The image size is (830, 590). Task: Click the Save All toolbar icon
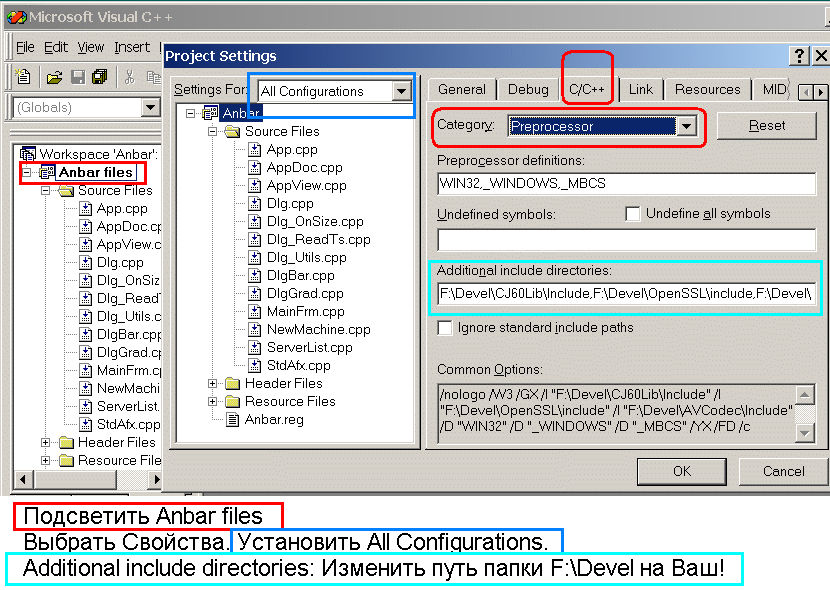click(99, 77)
